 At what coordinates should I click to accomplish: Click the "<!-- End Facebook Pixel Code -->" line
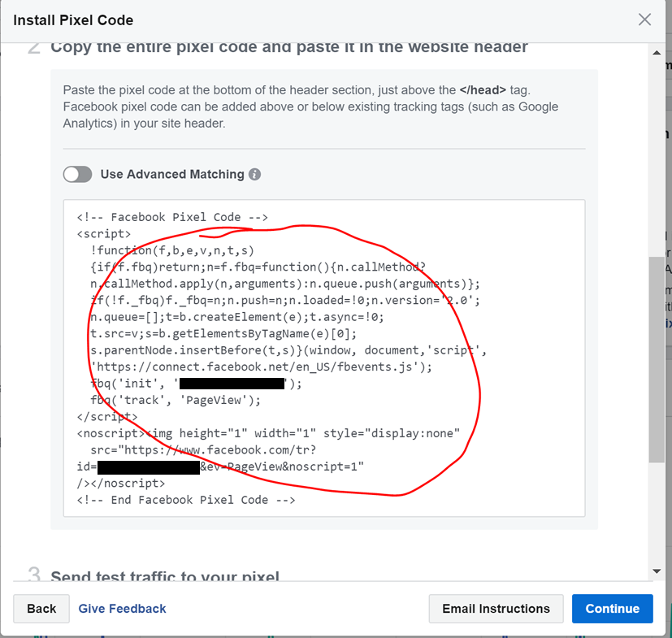(x=186, y=500)
